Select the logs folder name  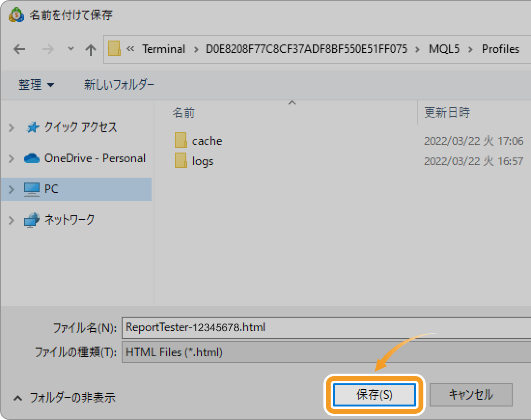203,162
